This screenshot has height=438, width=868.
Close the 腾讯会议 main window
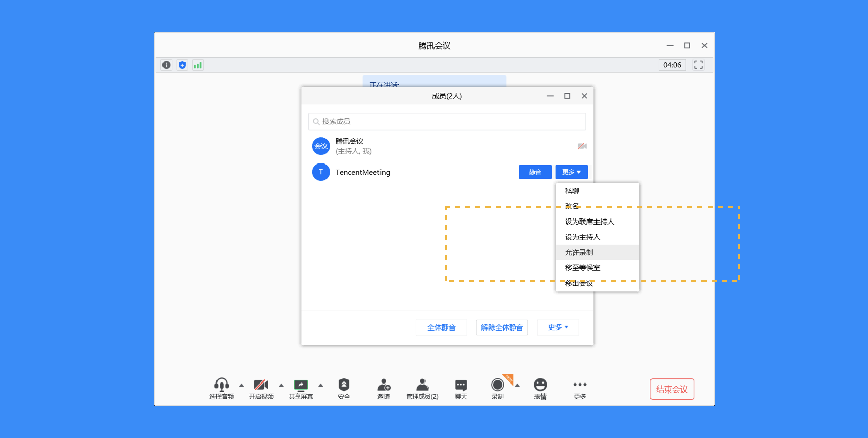pos(704,45)
